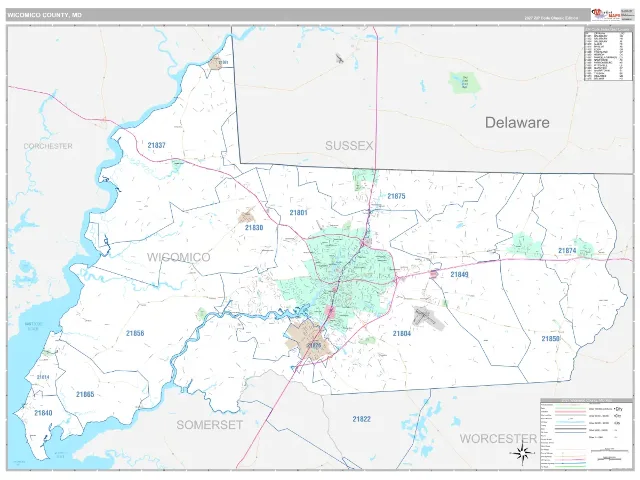Click ZIP code 21837
The image size is (640, 480).
click(x=156, y=145)
